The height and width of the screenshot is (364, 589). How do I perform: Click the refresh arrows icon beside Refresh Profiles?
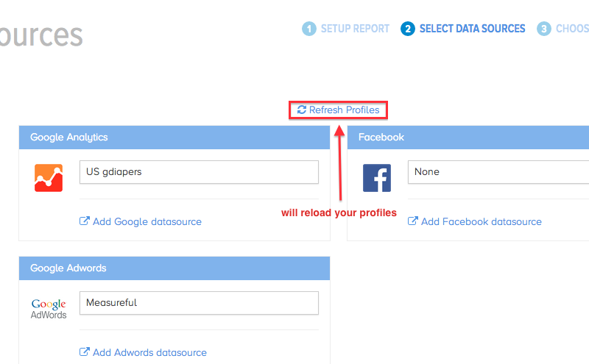tap(302, 110)
